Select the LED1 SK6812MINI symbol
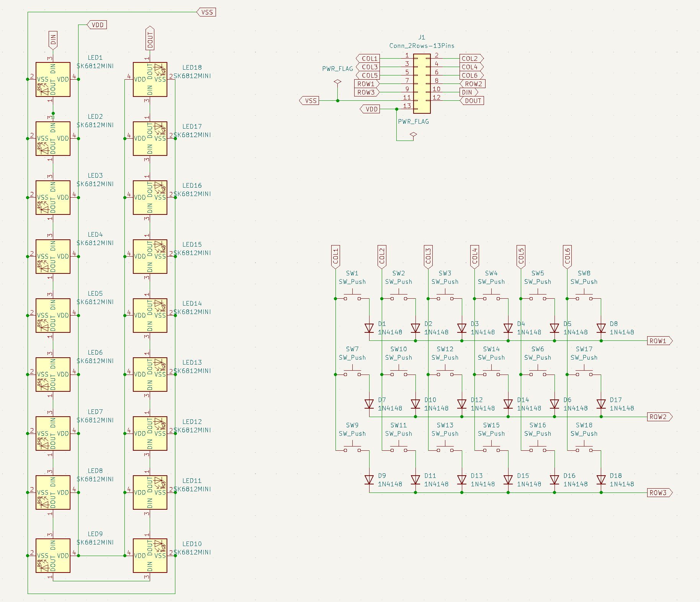This screenshot has height=602, width=700. pos(53,79)
